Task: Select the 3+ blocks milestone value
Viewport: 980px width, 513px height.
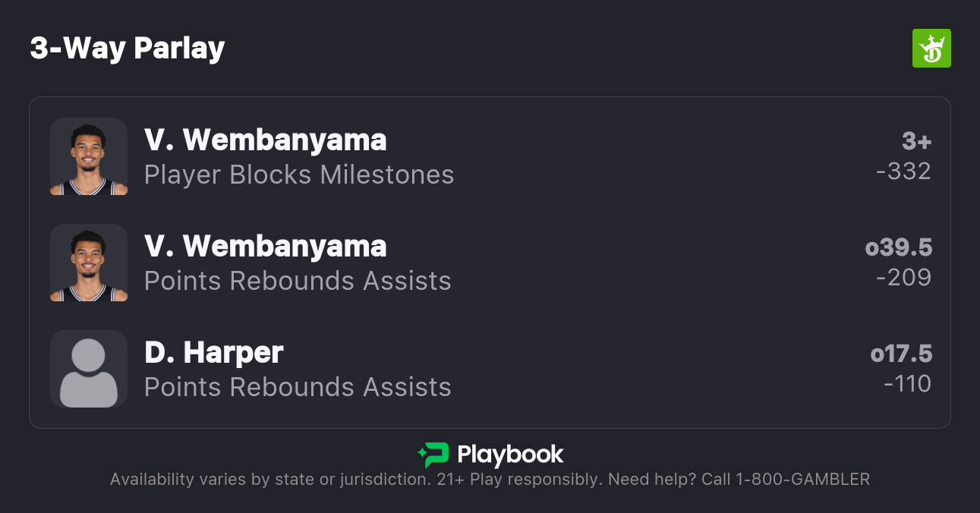Action: pyautogui.click(x=916, y=141)
